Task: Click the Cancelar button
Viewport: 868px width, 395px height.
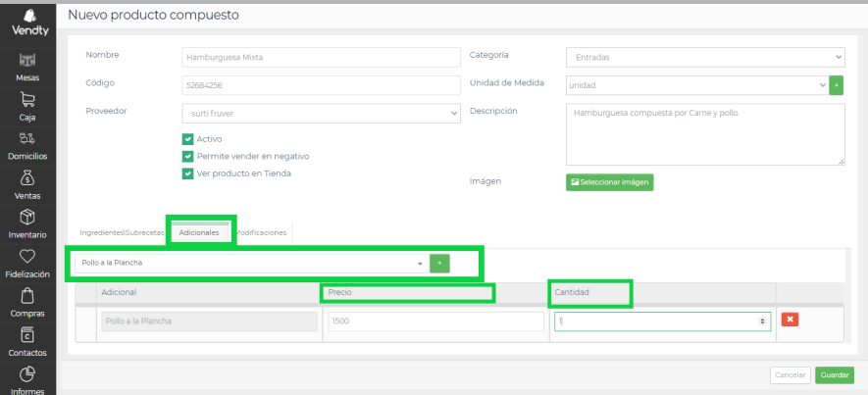Action: coord(791,375)
